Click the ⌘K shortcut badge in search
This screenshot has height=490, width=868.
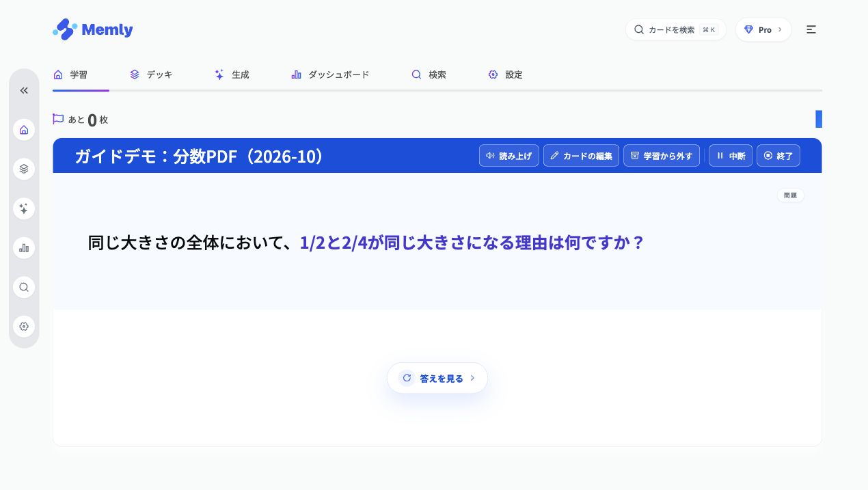(709, 29)
